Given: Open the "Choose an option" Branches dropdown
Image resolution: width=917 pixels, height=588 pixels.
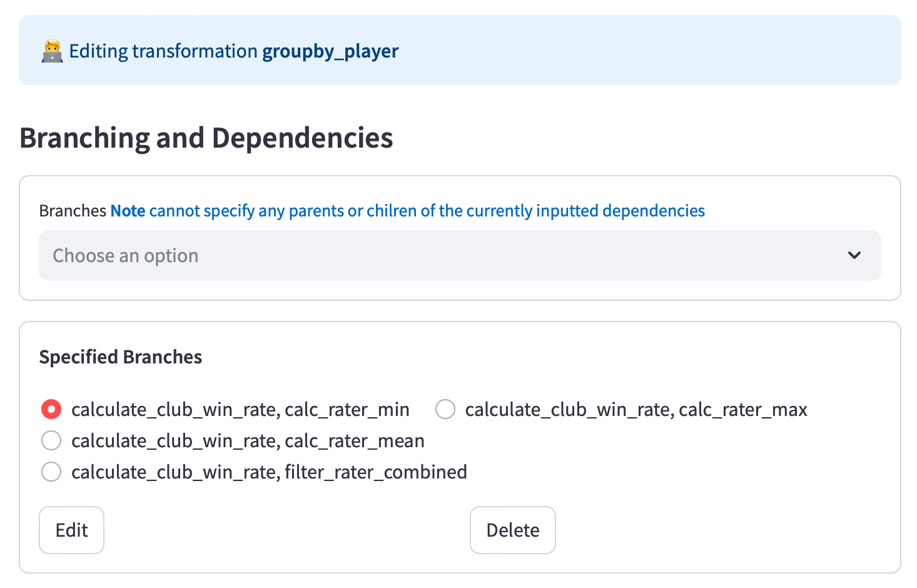Looking at the screenshot, I should [438, 255].
